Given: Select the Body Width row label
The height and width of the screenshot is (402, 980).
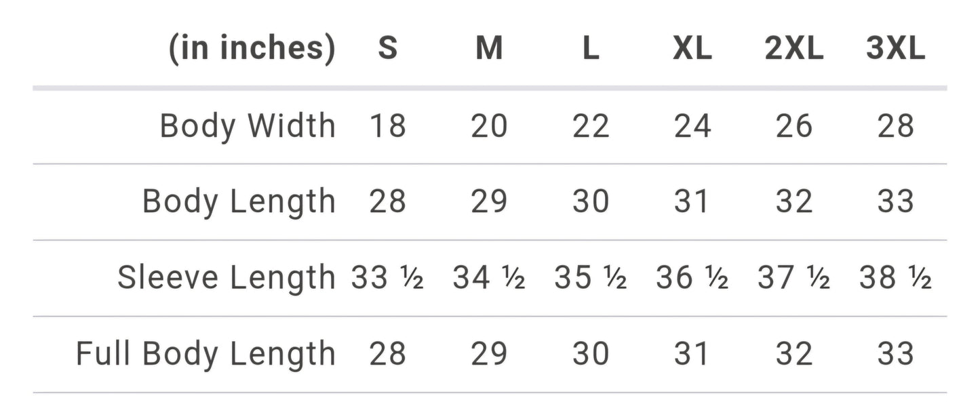Looking at the screenshot, I should pyautogui.click(x=248, y=126).
